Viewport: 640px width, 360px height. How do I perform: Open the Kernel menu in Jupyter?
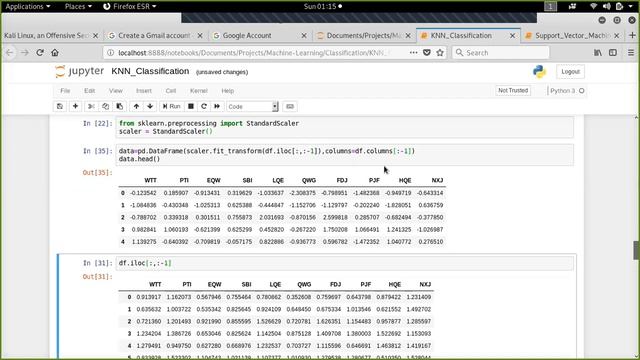click(x=199, y=91)
